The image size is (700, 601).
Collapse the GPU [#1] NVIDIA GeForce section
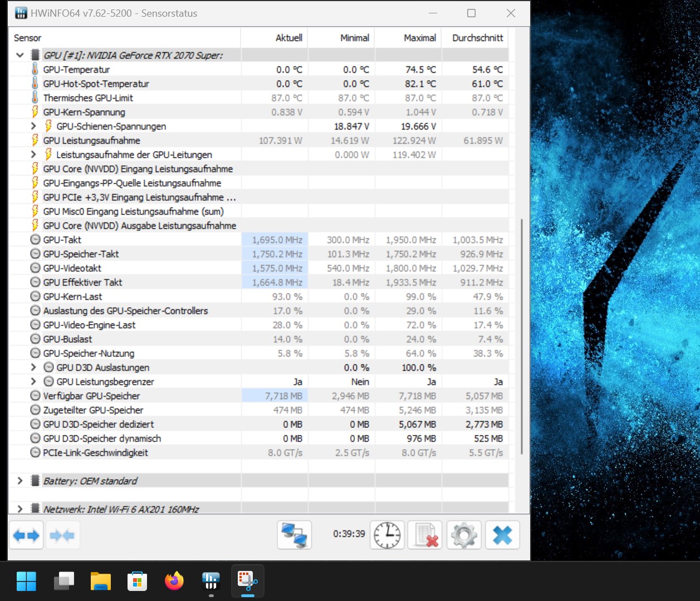click(x=20, y=55)
